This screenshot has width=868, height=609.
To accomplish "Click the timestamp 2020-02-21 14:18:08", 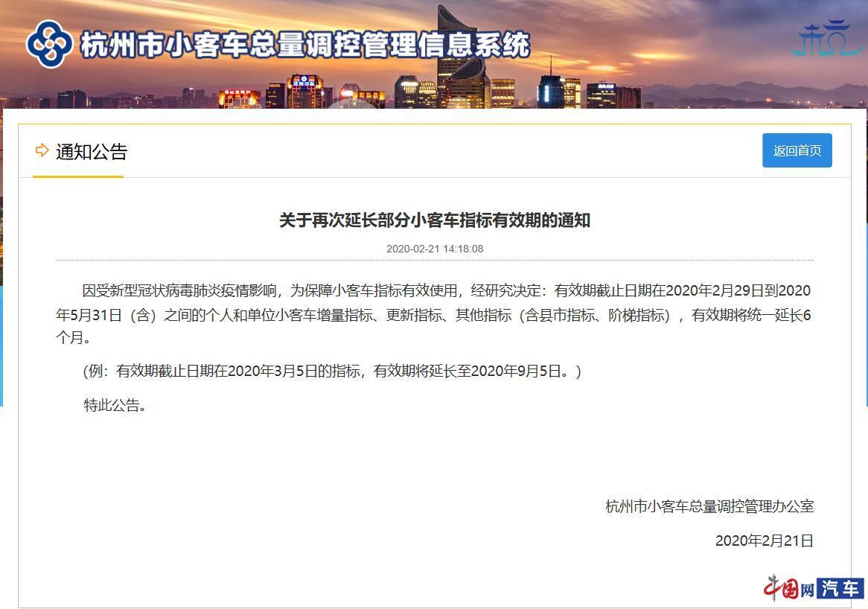I will pyautogui.click(x=435, y=249).
